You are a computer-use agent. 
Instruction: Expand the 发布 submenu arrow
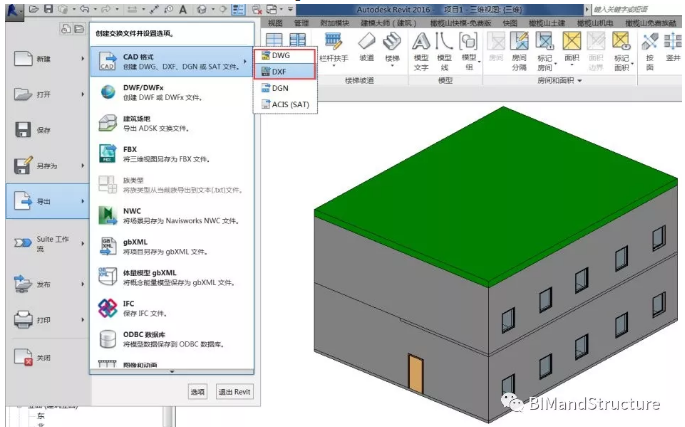pyautogui.click(x=83, y=284)
